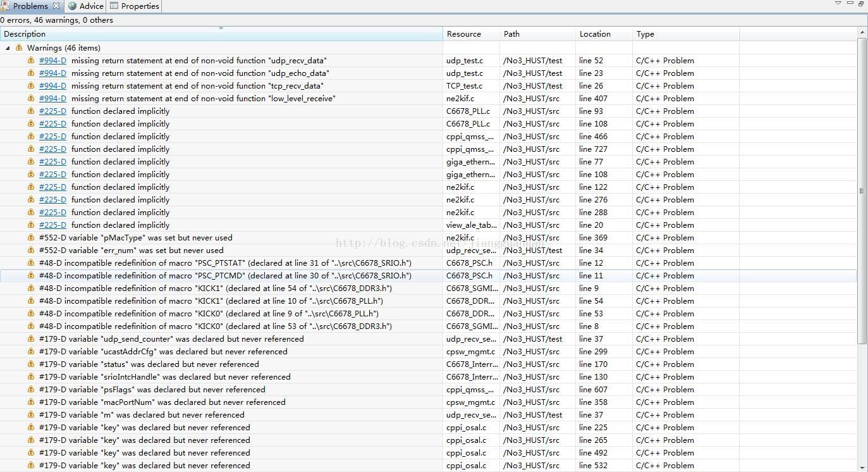Screen dimensions: 868x472
Task: Open #225-D link on C6678_PLL.c line 93
Action: [x=52, y=111]
